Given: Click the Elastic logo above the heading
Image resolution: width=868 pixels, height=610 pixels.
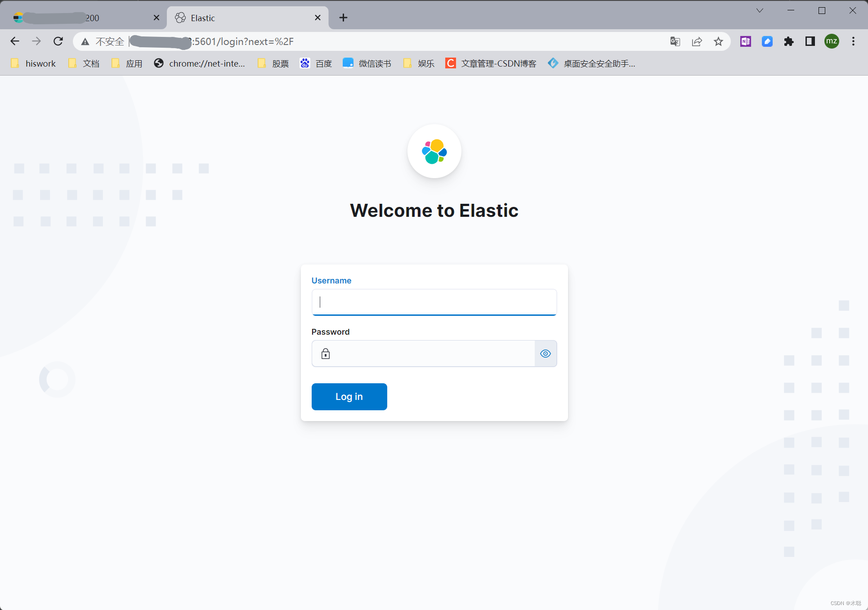Looking at the screenshot, I should 434,151.
